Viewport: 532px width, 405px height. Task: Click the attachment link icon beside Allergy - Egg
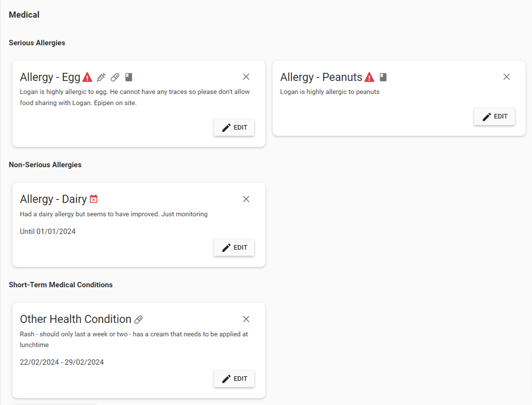click(115, 77)
